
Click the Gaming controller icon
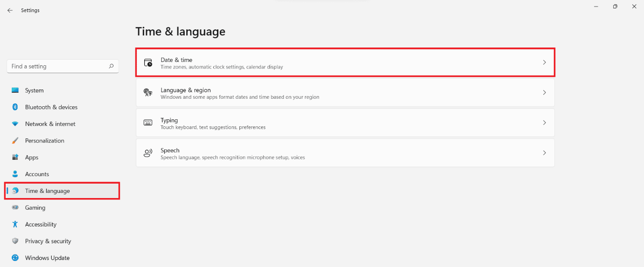pos(15,208)
